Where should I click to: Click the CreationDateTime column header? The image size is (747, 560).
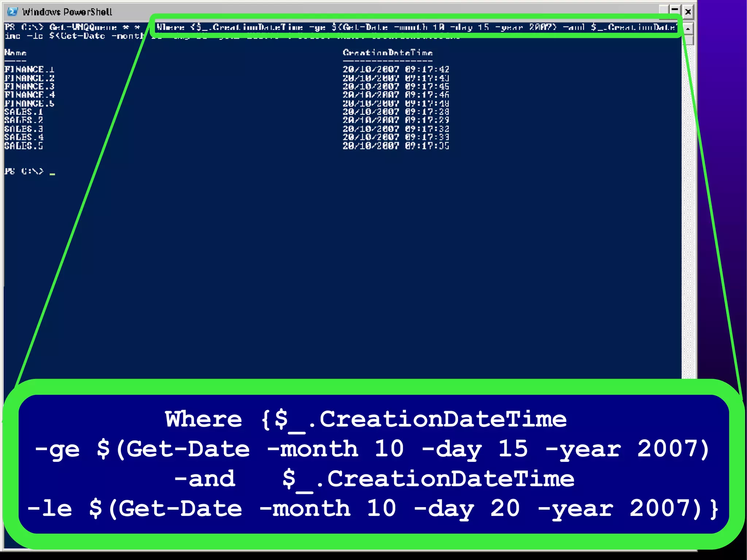387,53
